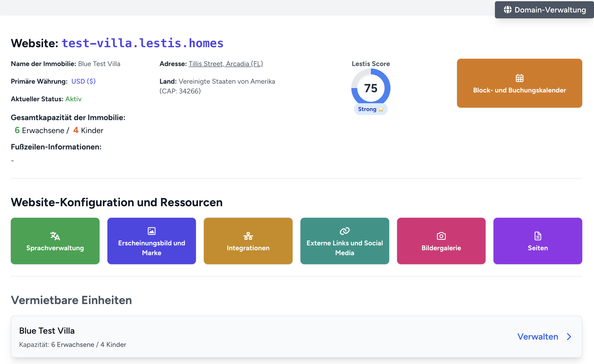The height and width of the screenshot is (364, 594).
Task: Click Vermietbare Einheiten heading
Action: pos(71,300)
